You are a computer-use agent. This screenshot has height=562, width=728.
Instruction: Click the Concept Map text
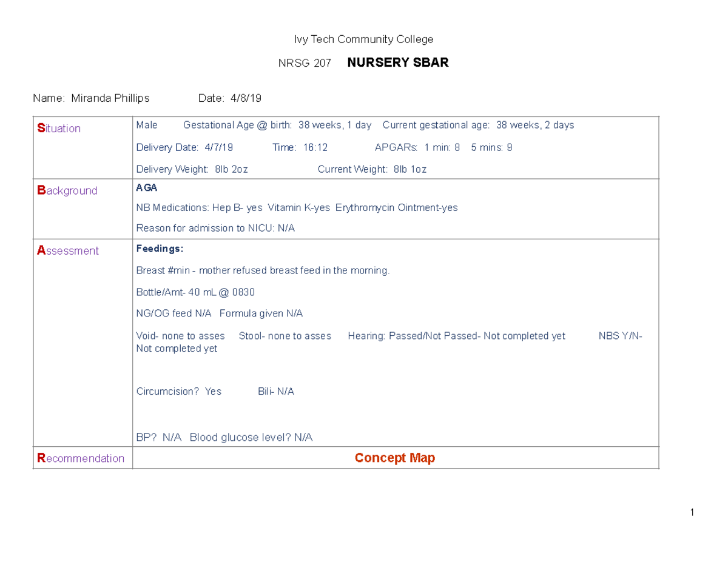tap(395, 458)
